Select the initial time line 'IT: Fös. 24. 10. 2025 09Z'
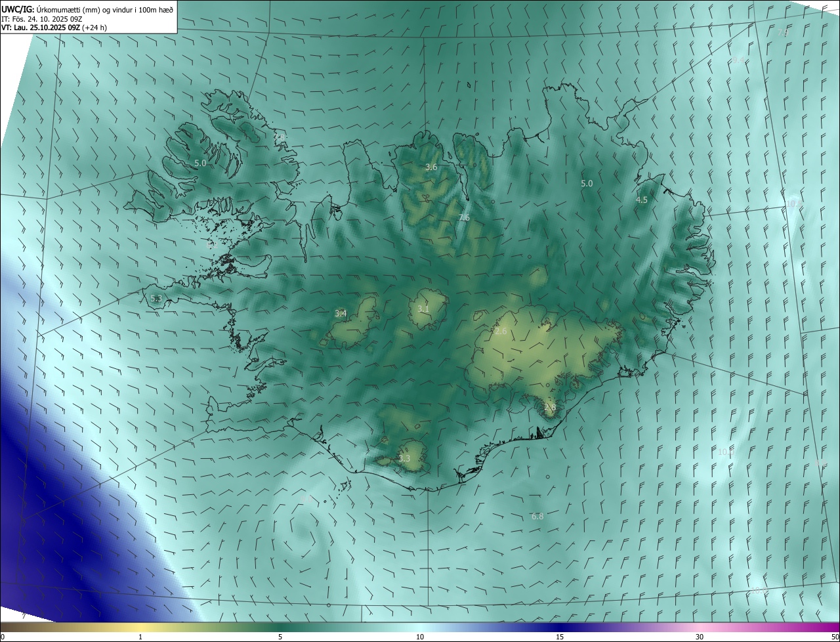 pos(41,19)
